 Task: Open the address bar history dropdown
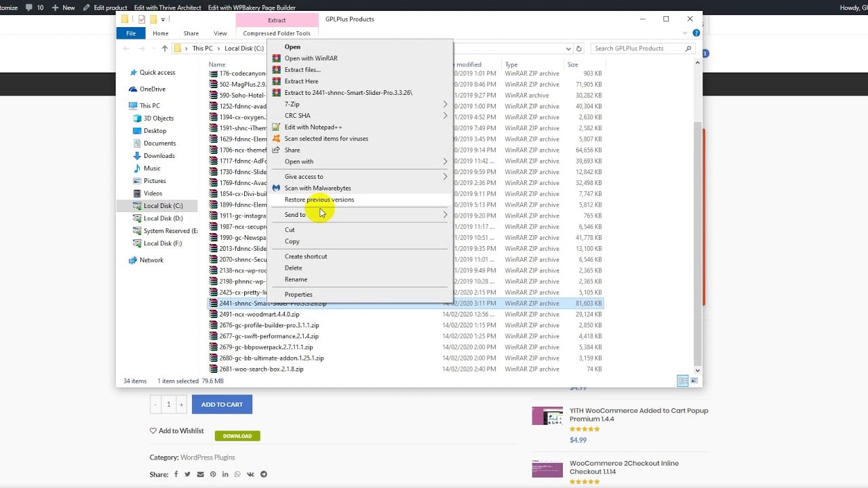568,49
